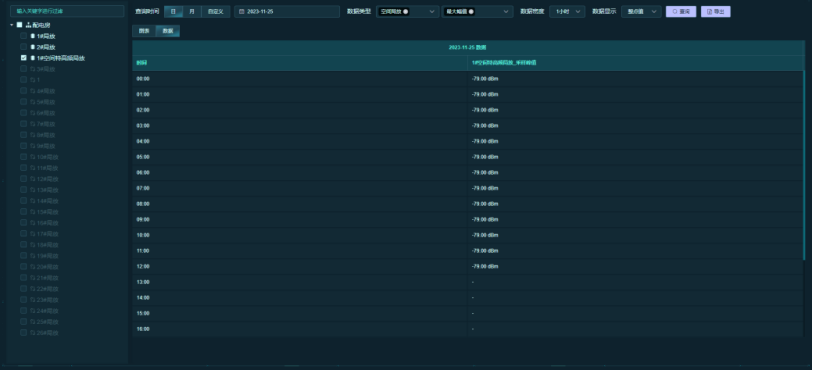Image resolution: width=813 pixels, height=371 pixels.
Task: Check the 6#局放 checkbox
Action: [23, 113]
